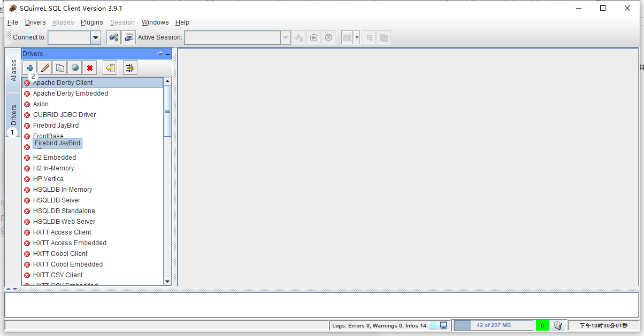Click the last main toolbar copy icon
The height and width of the screenshot is (336, 644).
(x=384, y=37)
